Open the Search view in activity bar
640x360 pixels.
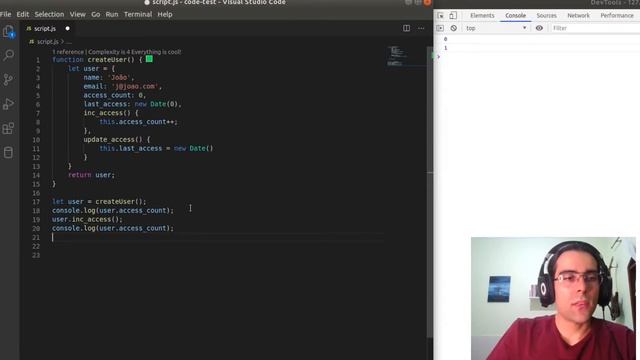[x=9, y=55]
